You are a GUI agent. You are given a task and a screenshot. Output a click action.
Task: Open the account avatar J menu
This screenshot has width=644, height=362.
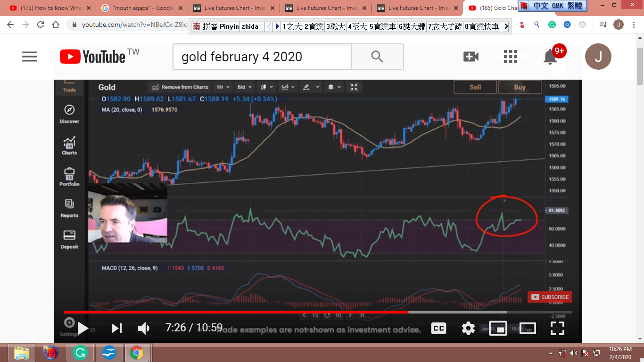(x=598, y=57)
